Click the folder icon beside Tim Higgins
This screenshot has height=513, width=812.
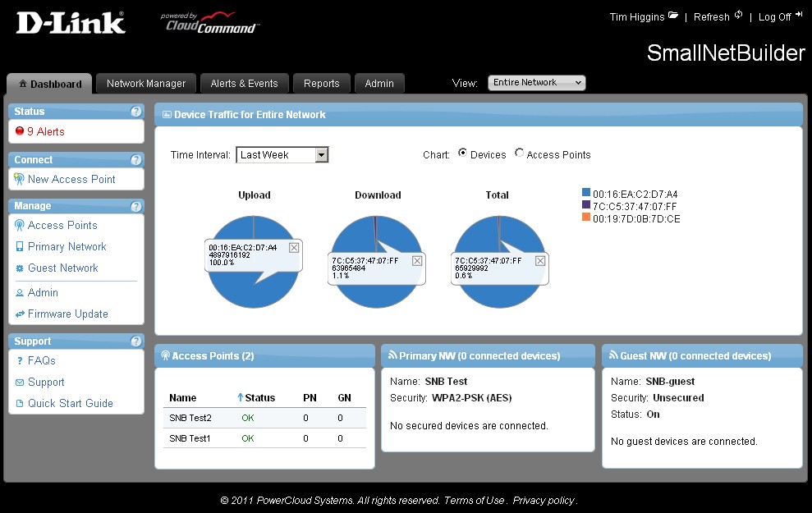pos(673,15)
